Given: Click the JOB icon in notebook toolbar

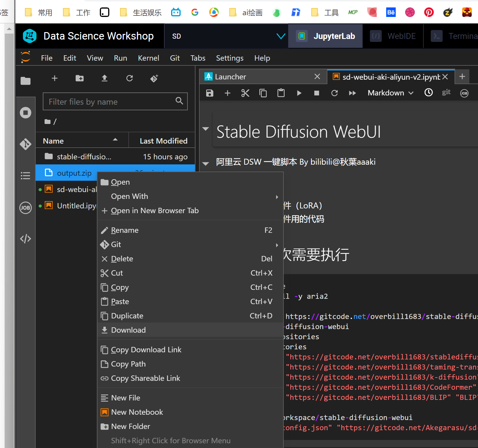Looking at the screenshot, I should click(x=464, y=93).
